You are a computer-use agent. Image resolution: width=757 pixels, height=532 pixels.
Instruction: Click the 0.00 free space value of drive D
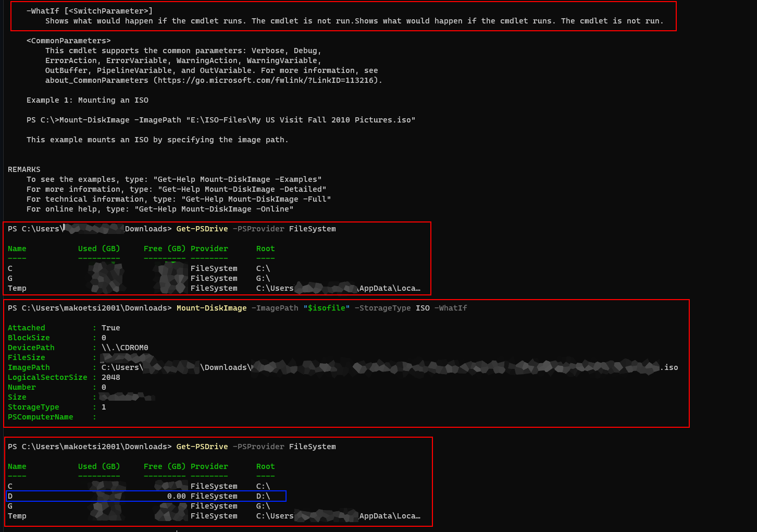[177, 496]
